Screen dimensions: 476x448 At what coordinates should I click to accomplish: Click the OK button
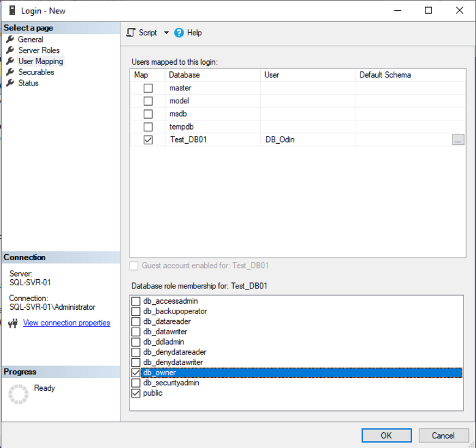[x=387, y=435]
